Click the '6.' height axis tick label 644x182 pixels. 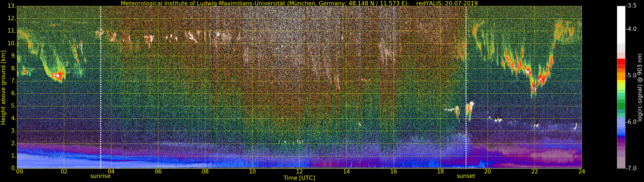click(13, 93)
